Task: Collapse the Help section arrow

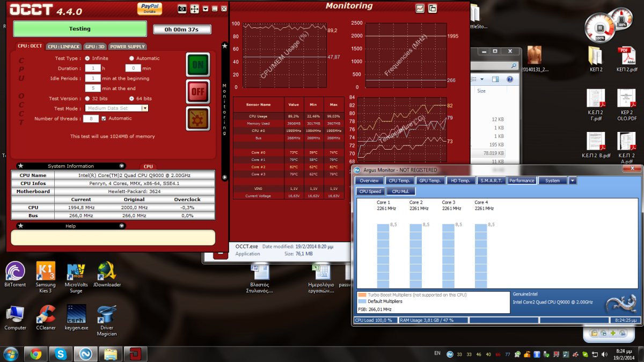Action: [x=122, y=226]
